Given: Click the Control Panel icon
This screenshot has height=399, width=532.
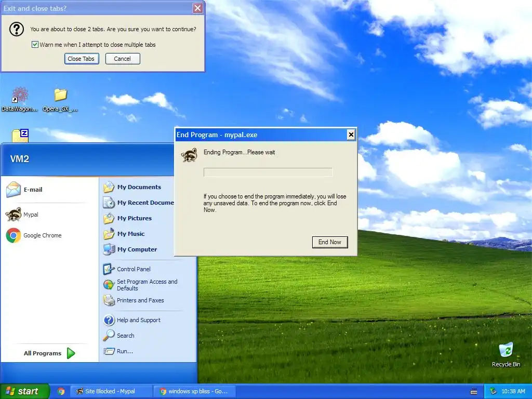Looking at the screenshot, I should pyautogui.click(x=109, y=269).
